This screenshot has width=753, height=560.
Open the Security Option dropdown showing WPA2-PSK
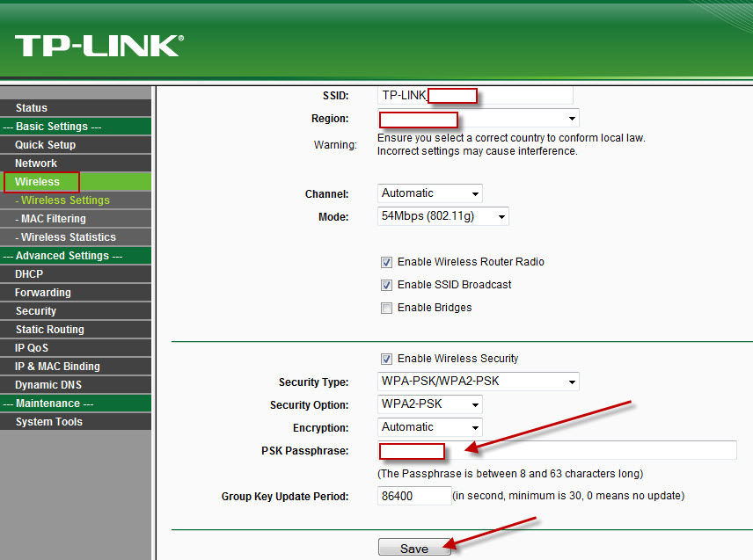click(x=430, y=404)
